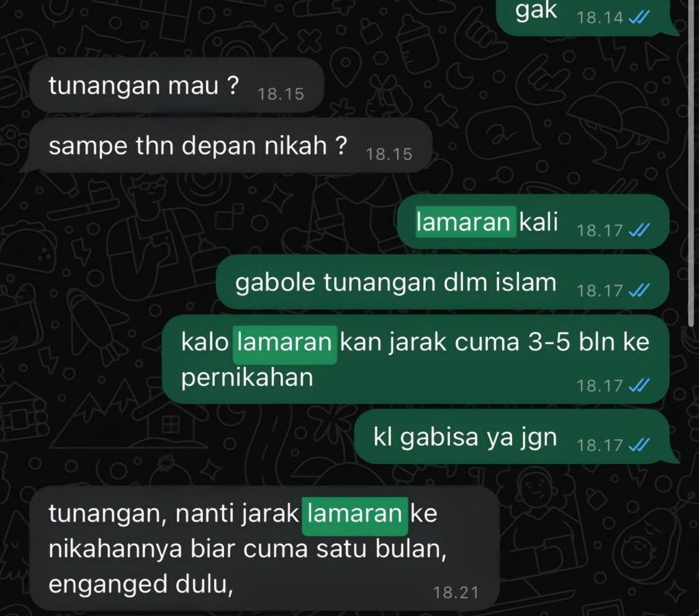
Task: Click the read-receipt ticks on "gak" message
Action: (638, 17)
